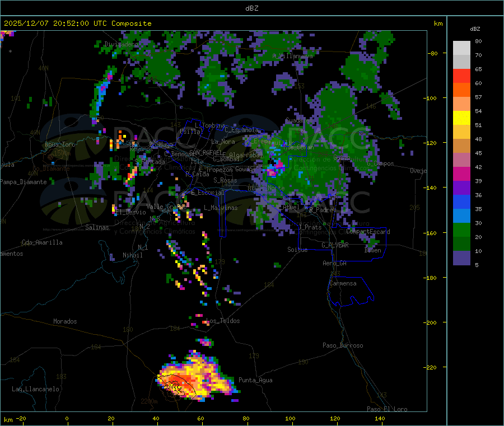504x426 pixels.
Task: Click the E_Escorial map label
Action: [x=208, y=193]
